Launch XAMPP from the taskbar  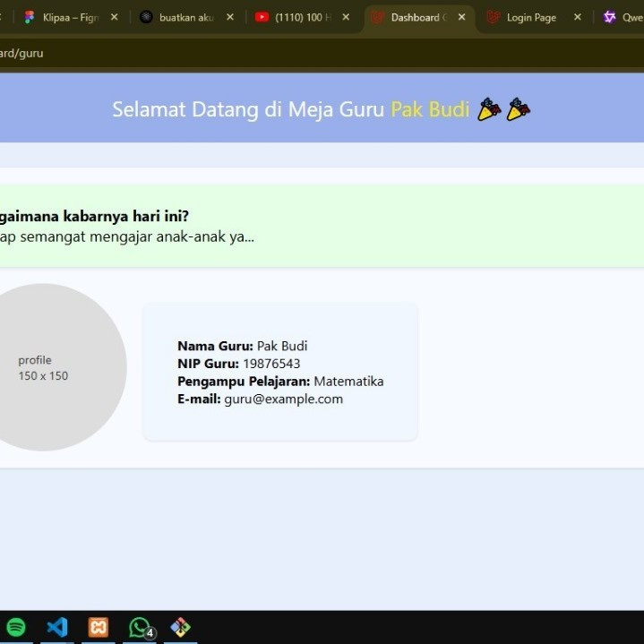tap(99, 627)
